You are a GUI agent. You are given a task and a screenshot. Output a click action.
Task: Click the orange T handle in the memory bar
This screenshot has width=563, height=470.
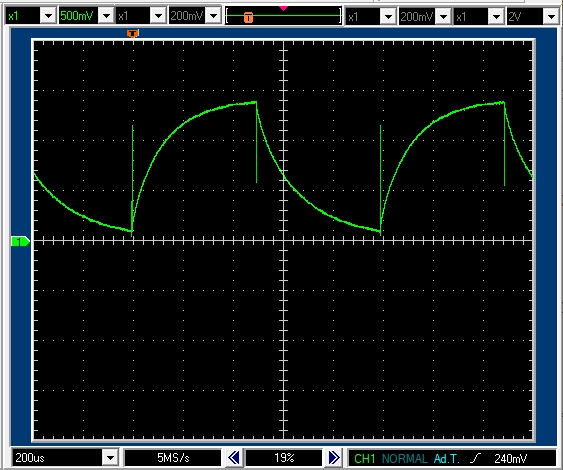coord(248,17)
